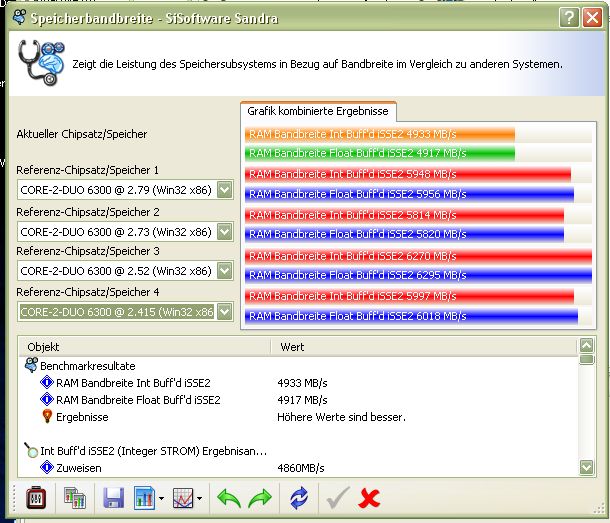The height and width of the screenshot is (523, 610).
Task: Refresh benchmark with blue arrows icon
Action: [x=299, y=498]
